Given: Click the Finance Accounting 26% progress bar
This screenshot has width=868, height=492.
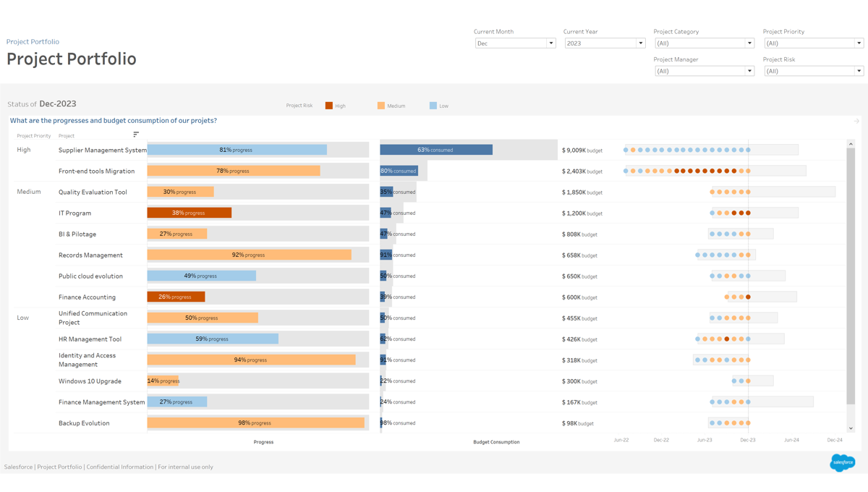Looking at the screenshot, I should [176, 297].
